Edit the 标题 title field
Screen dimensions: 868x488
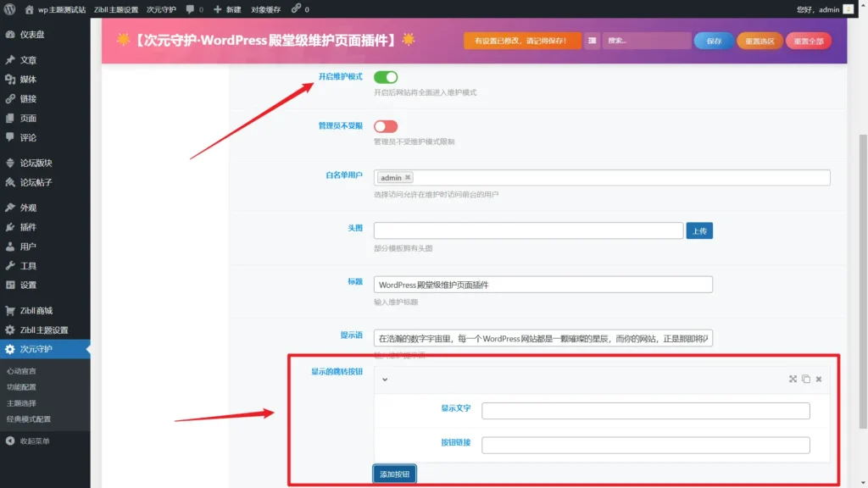coord(542,285)
